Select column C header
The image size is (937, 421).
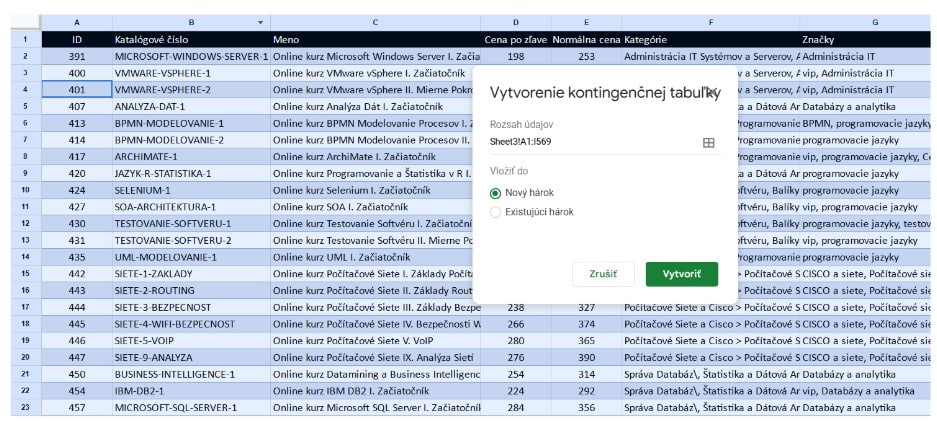click(x=375, y=23)
